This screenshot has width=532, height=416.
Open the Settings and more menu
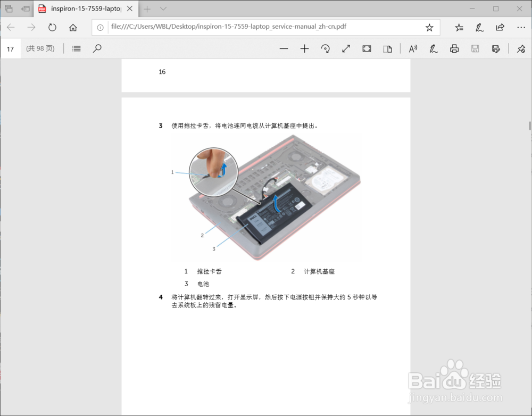[521, 27]
